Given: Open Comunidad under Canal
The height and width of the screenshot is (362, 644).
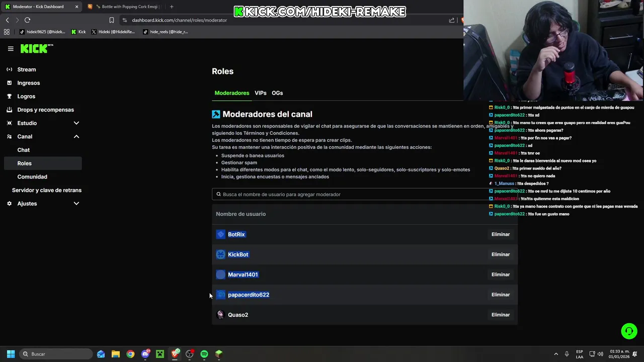Looking at the screenshot, I should [x=32, y=177].
